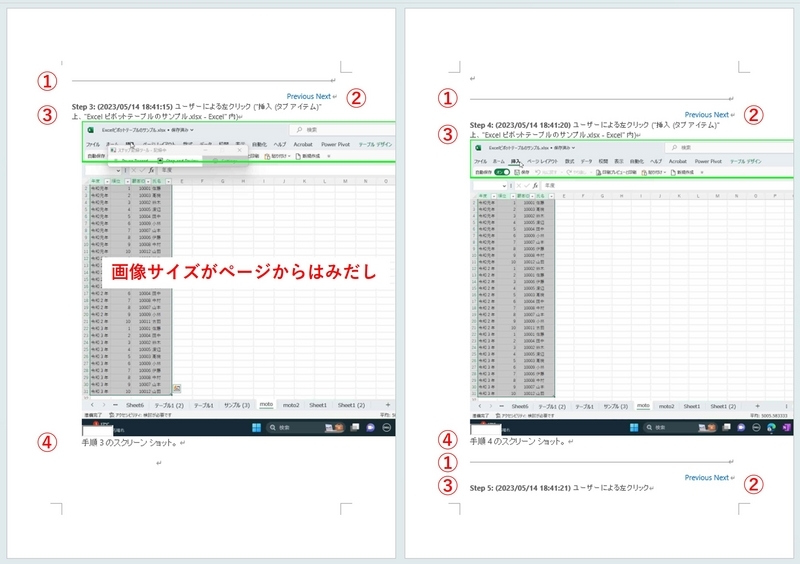Open the Power Pivot tab in Step 3 screenshot
The image size is (800, 564).
coord(335,144)
